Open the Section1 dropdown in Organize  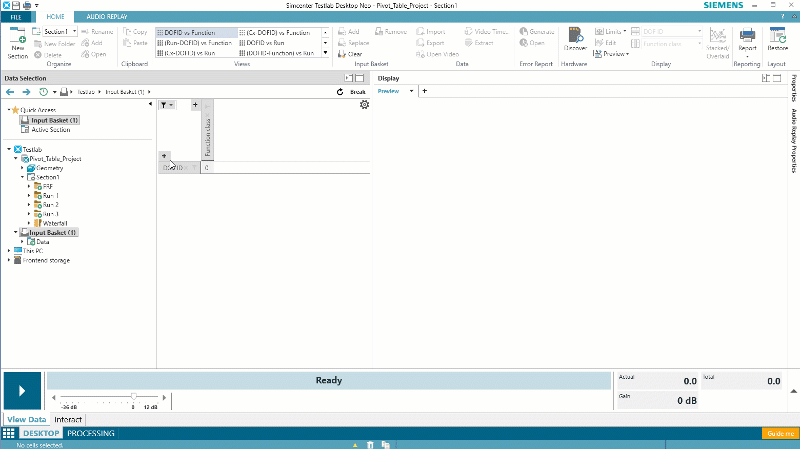[60, 32]
